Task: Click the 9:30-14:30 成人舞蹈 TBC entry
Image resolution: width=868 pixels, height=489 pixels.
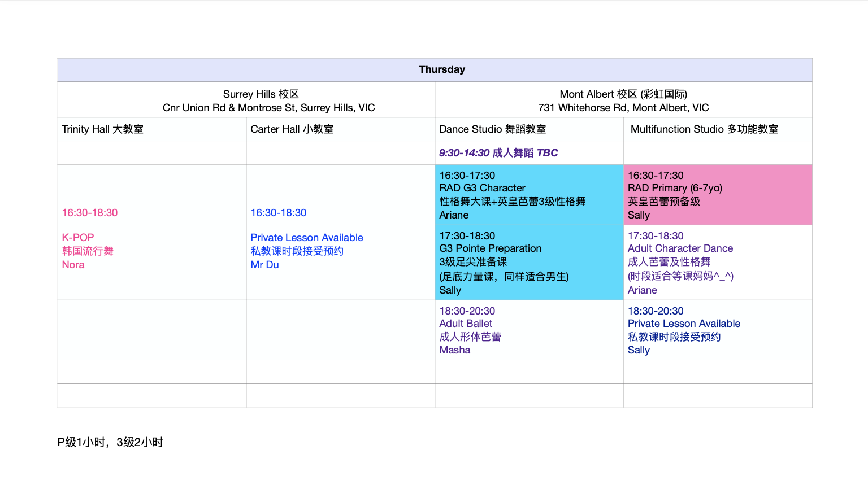Action: [x=498, y=152]
